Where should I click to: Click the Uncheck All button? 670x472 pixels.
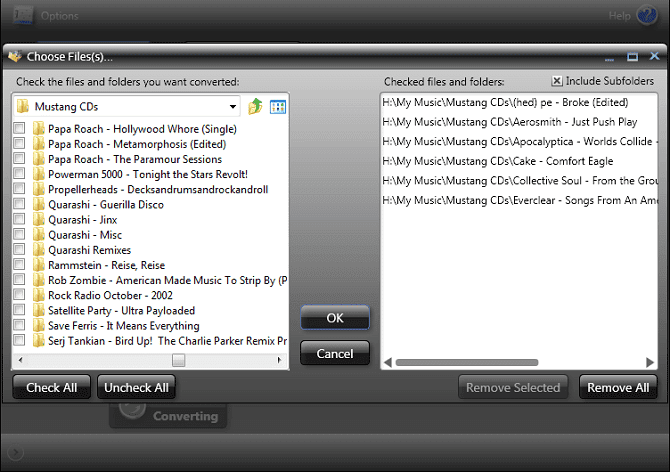(136, 387)
